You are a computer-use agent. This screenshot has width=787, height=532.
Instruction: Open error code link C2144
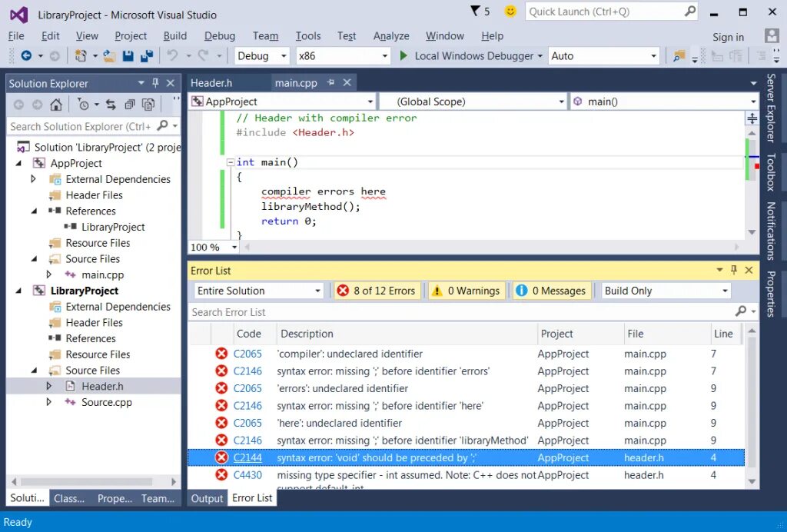pyautogui.click(x=247, y=457)
